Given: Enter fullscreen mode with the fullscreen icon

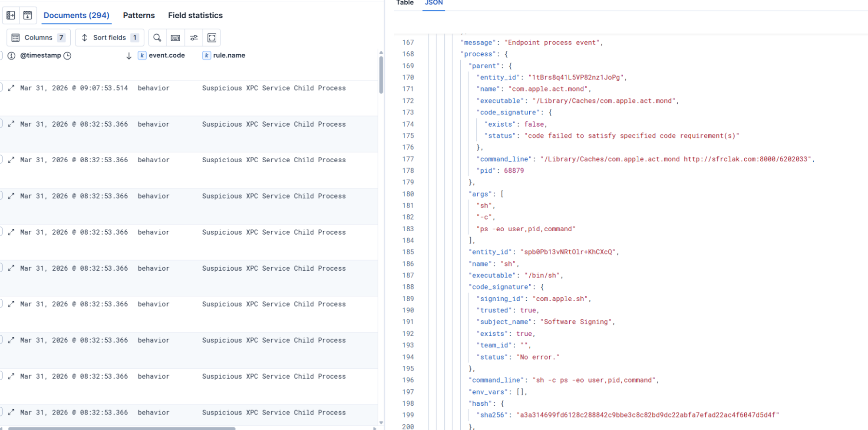Looking at the screenshot, I should pos(212,38).
